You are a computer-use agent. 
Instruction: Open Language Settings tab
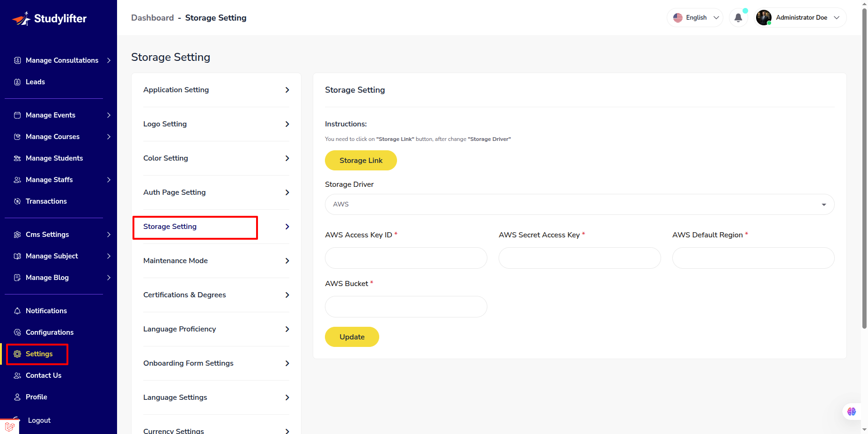(x=216, y=397)
